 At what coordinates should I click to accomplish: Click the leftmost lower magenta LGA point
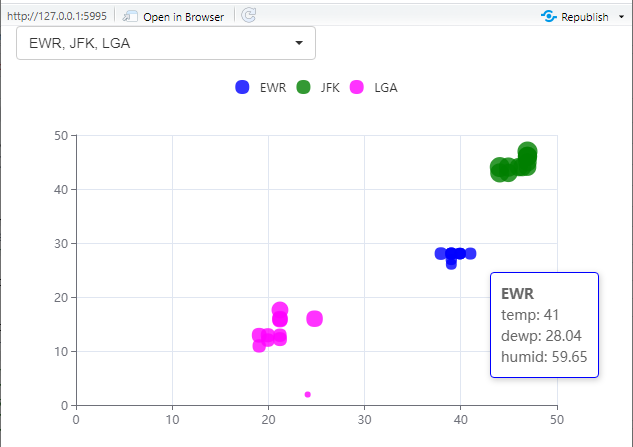click(259, 346)
